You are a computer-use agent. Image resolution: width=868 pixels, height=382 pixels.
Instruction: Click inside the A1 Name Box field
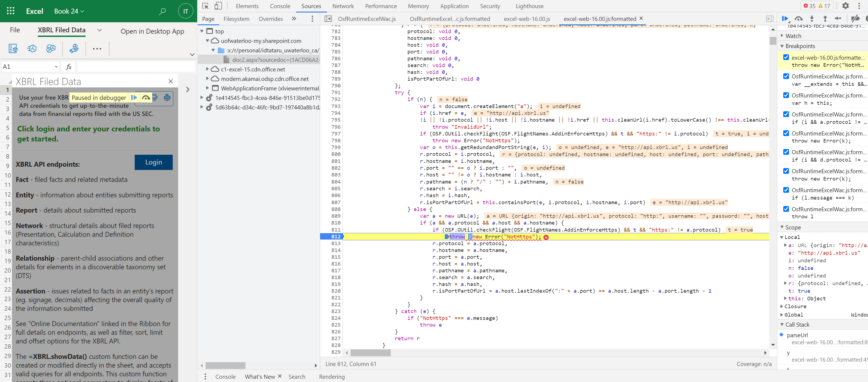coord(30,66)
